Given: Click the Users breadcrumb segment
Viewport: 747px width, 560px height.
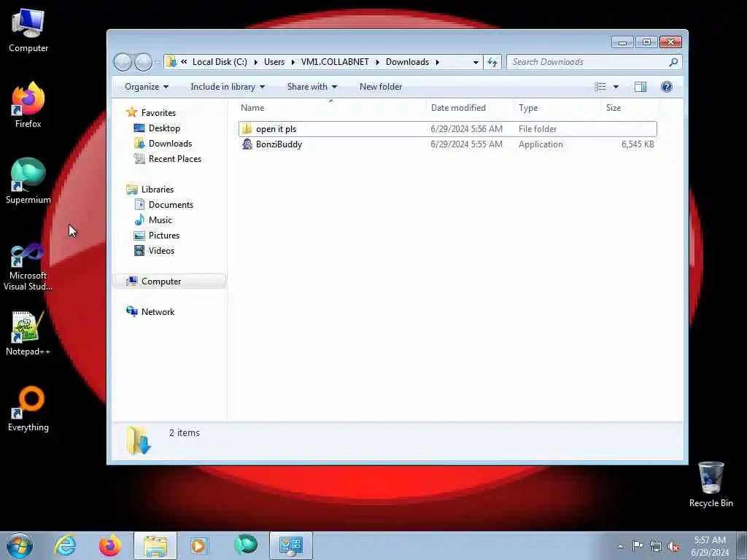Looking at the screenshot, I should (274, 62).
